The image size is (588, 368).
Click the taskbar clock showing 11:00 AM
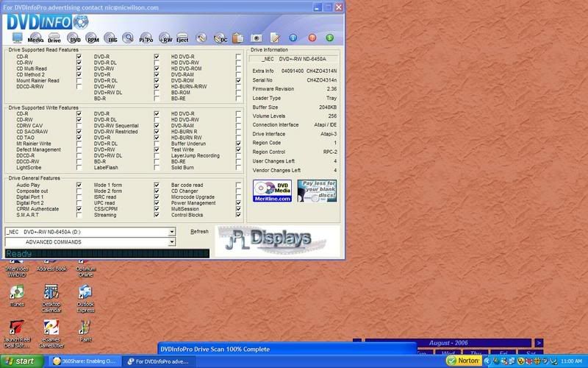[571, 361]
